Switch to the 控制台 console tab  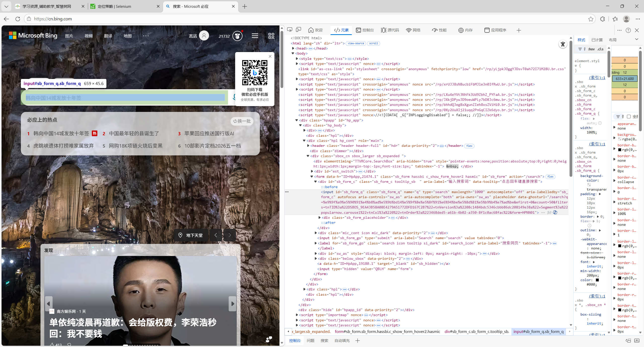[365, 30]
